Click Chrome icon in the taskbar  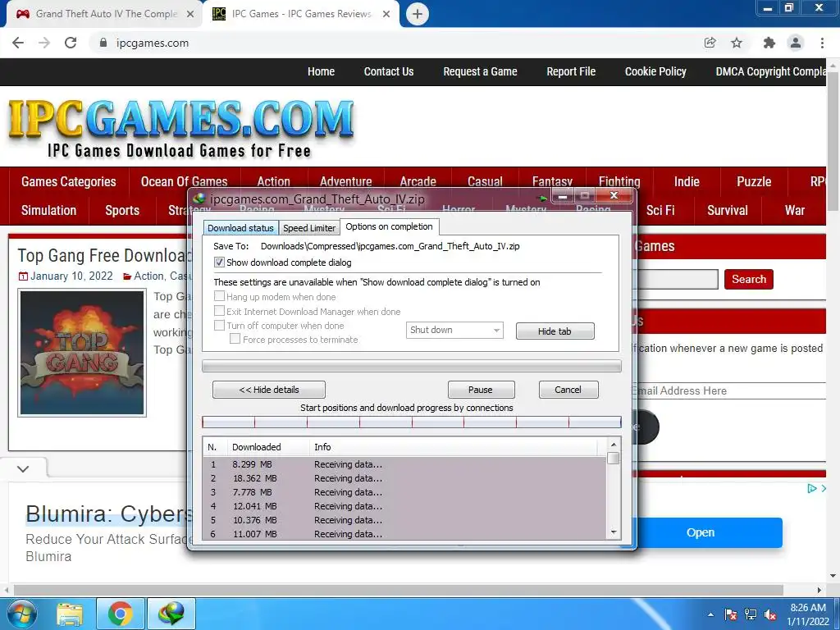click(120, 614)
